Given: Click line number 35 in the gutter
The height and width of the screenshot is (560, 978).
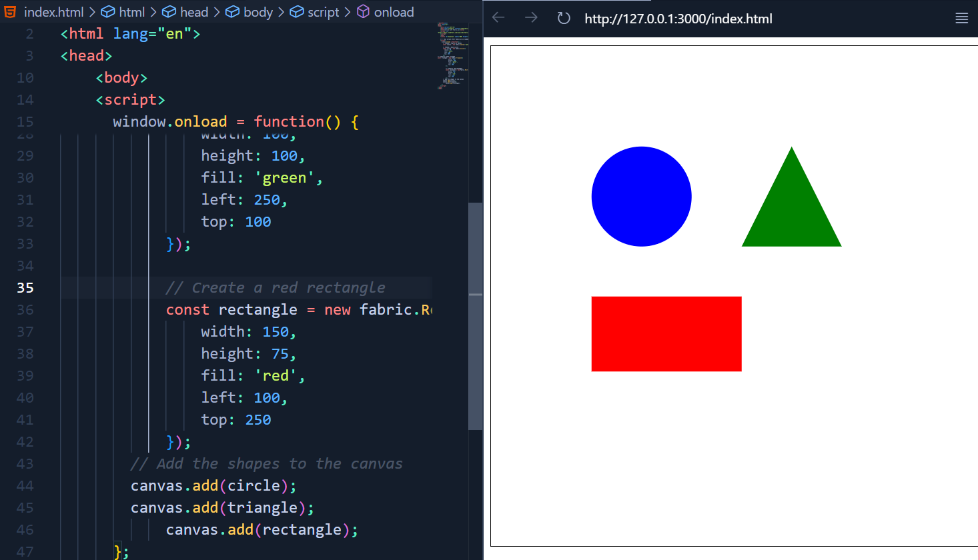Looking at the screenshot, I should click(25, 287).
